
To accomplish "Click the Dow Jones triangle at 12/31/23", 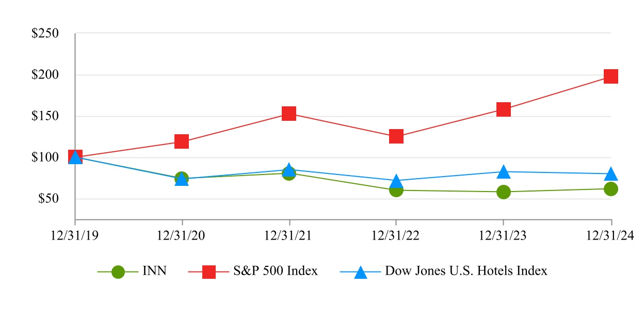I will click(x=504, y=172).
